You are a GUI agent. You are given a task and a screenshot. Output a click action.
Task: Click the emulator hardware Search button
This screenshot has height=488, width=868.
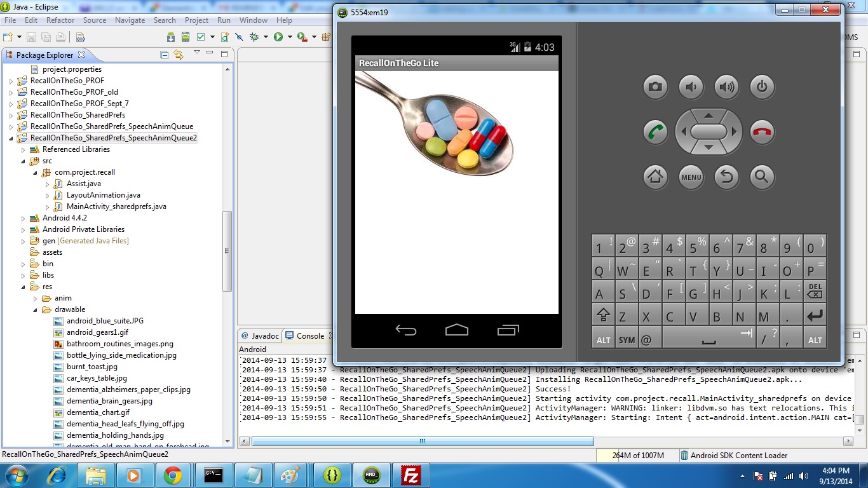(x=762, y=177)
